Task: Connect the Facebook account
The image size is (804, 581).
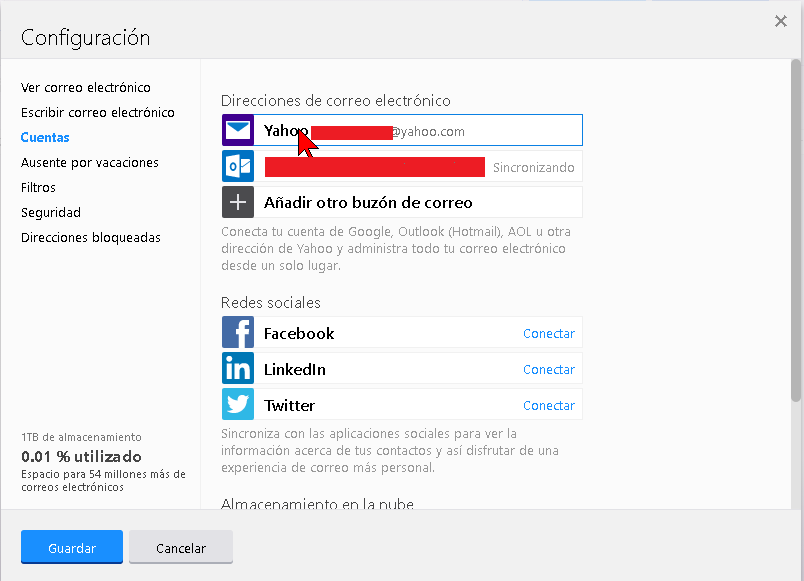Action: tap(549, 334)
